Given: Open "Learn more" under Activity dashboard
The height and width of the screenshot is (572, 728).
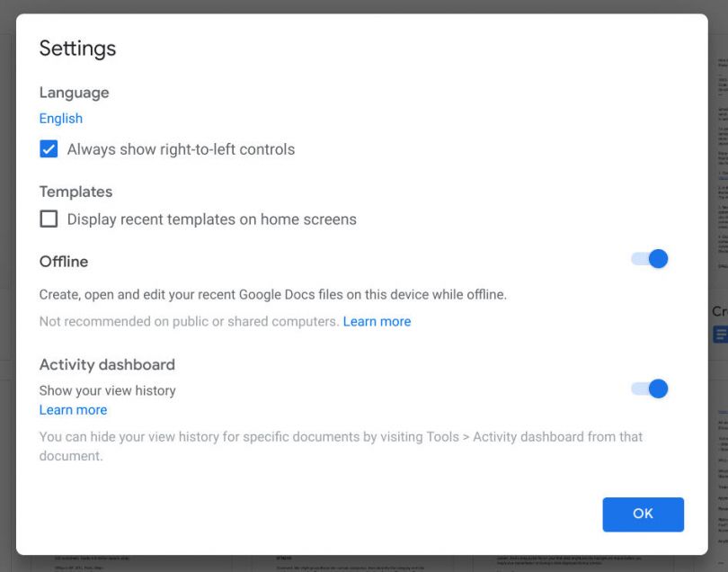Looking at the screenshot, I should (x=74, y=409).
